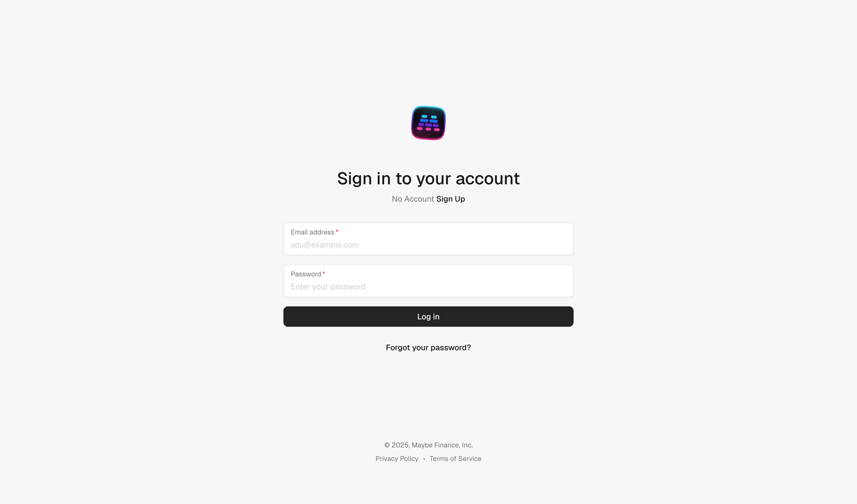Click the Email address field label
This screenshot has width=857, height=504.
click(312, 232)
